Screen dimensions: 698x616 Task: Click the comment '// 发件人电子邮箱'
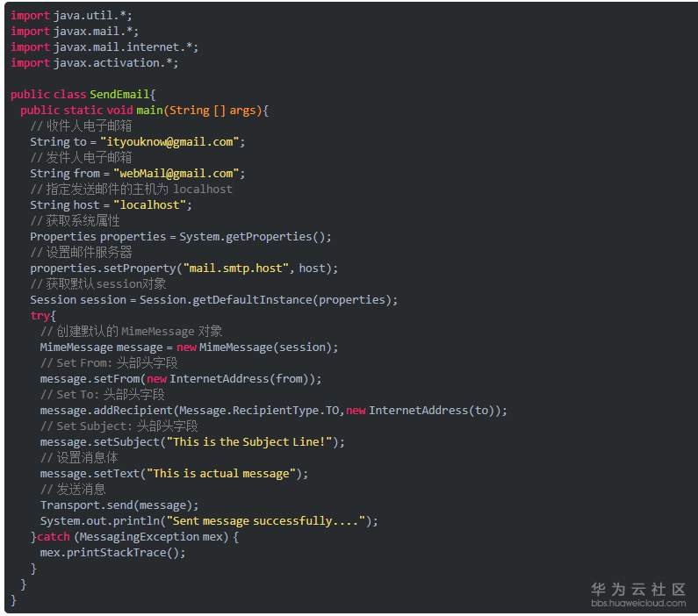coord(81,157)
